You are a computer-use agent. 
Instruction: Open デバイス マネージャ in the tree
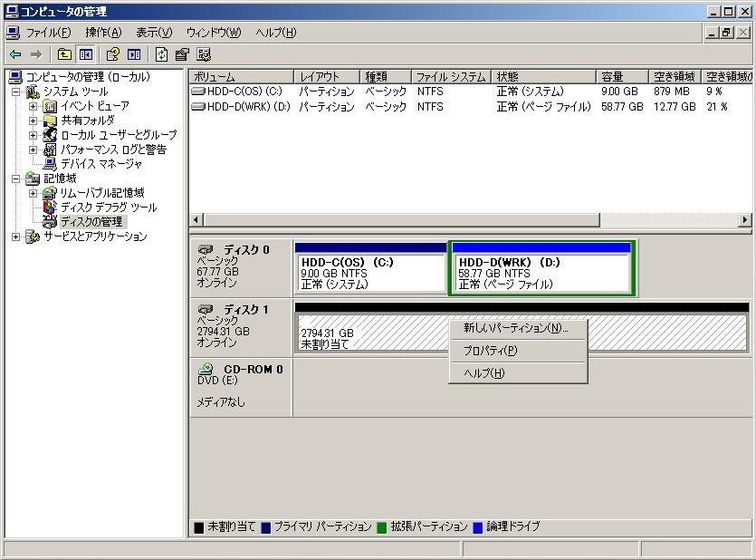tap(101, 163)
